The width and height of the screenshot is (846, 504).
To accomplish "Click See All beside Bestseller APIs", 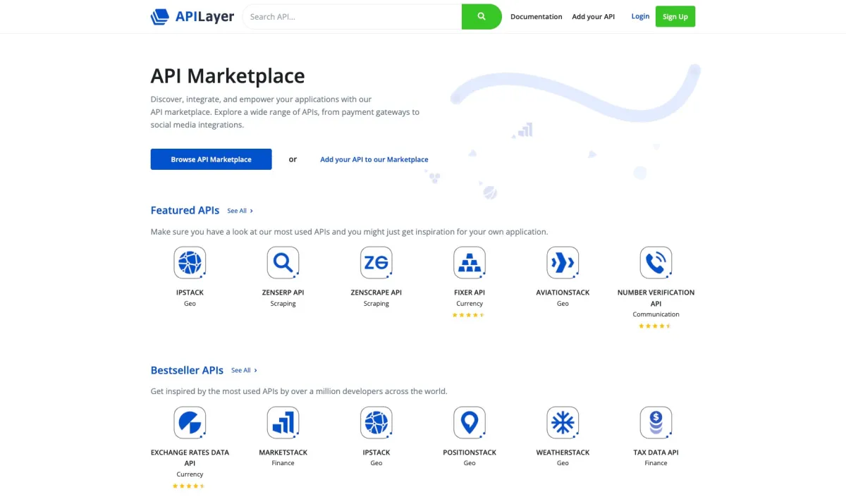I will [244, 370].
